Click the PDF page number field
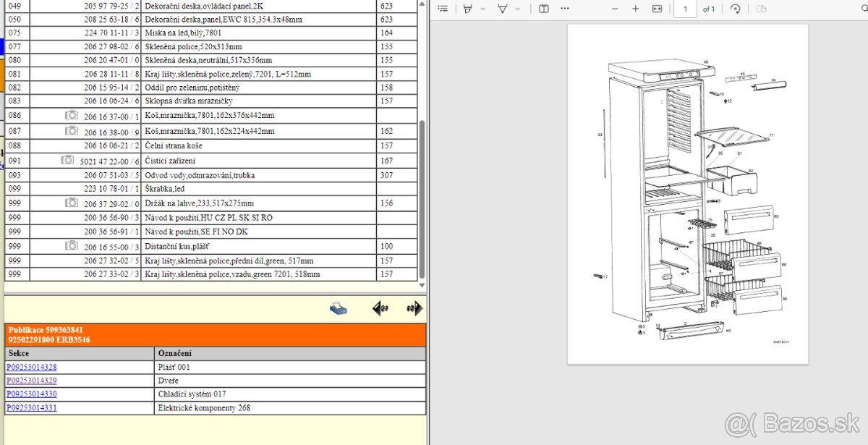This screenshot has height=445, width=868. pyautogui.click(x=684, y=9)
